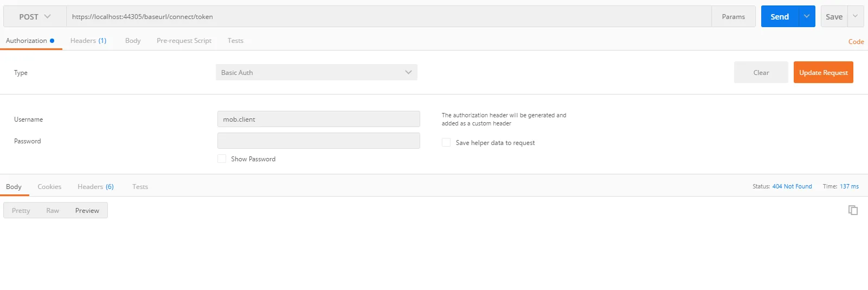Image resolution: width=868 pixels, height=290 pixels.
Task: Select the response Headers (6) tab
Action: pos(95,187)
